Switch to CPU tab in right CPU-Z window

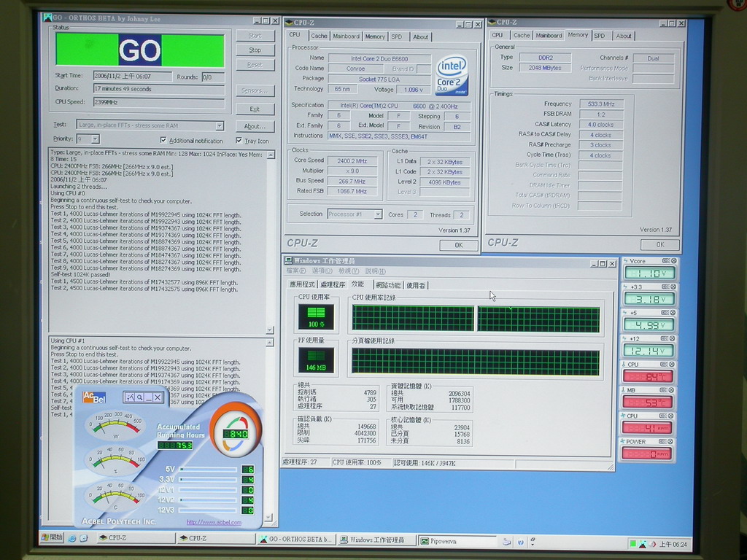(x=498, y=35)
